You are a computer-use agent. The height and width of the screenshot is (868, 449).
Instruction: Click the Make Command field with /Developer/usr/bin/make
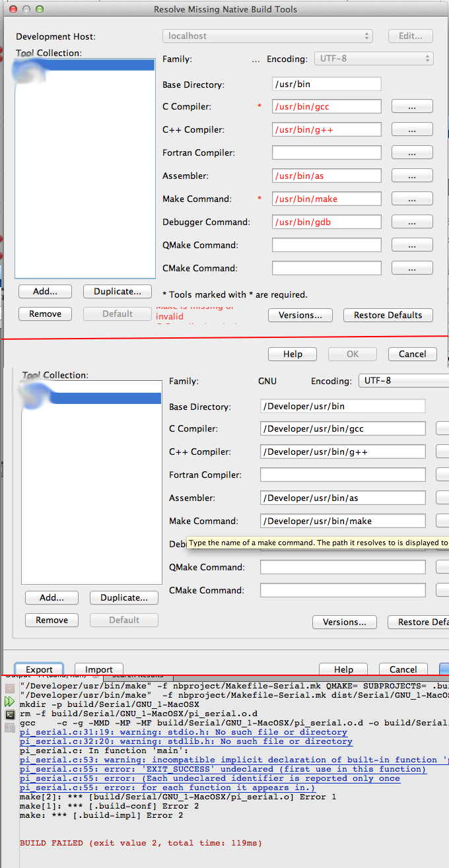[x=343, y=521]
